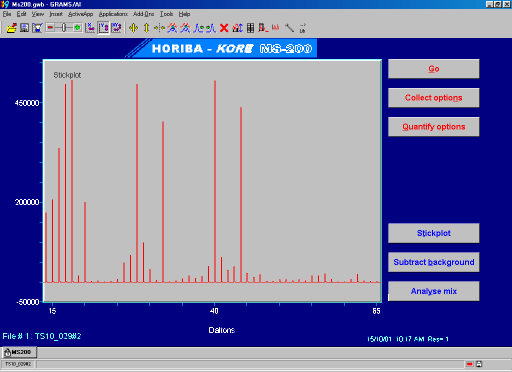Image resolution: width=512 pixels, height=372 pixels.
Task: Open the ActiveApp menu
Action: tap(80, 14)
